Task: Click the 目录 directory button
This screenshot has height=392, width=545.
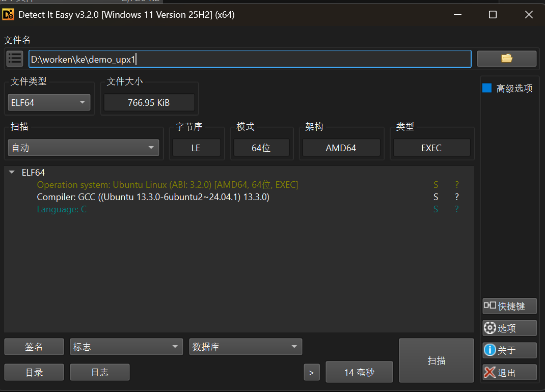Action: (x=34, y=372)
